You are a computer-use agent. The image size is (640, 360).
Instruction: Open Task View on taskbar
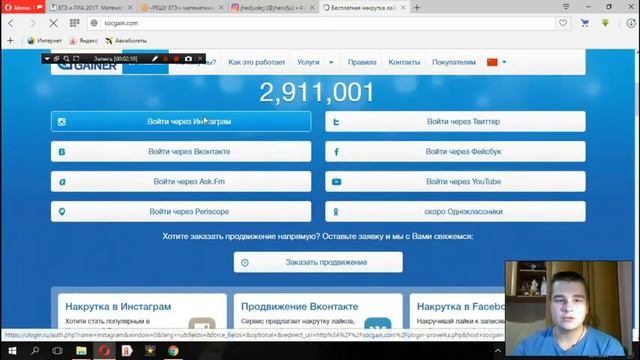click(x=58, y=351)
